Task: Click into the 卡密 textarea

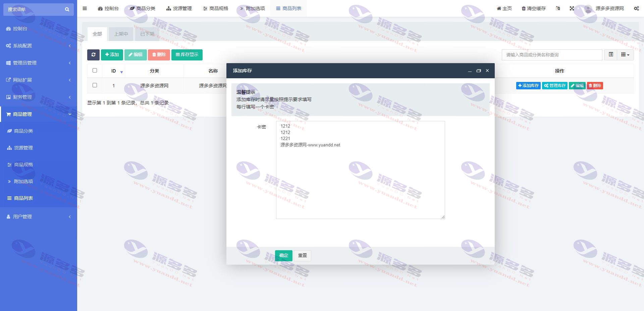Action: click(x=361, y=170)
